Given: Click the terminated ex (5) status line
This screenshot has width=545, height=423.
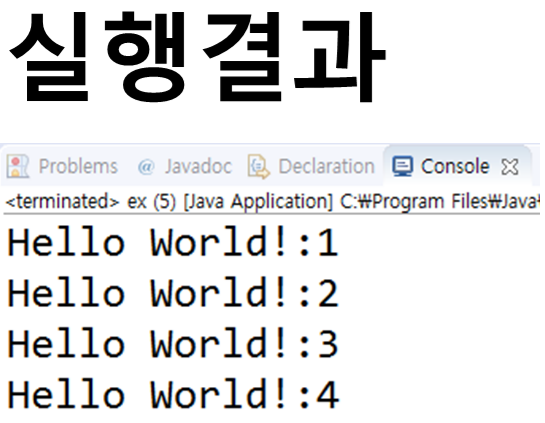Looking at the screenshot, I should 272,202.
